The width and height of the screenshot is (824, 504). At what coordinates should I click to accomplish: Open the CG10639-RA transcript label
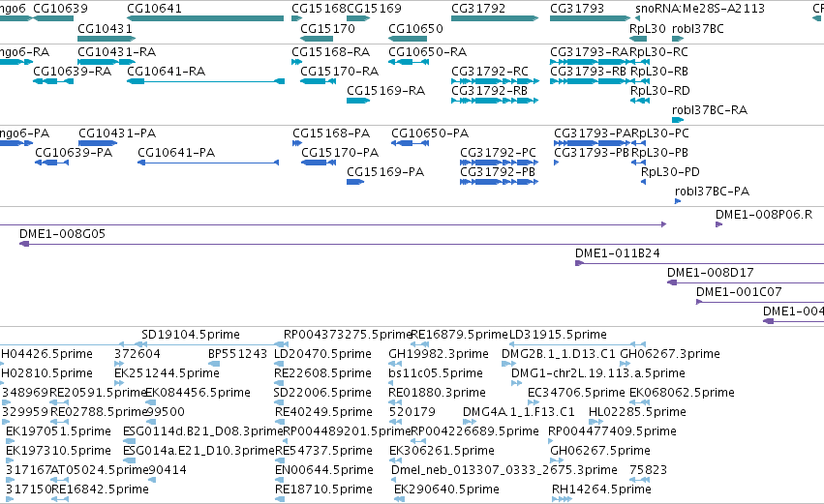72,72
